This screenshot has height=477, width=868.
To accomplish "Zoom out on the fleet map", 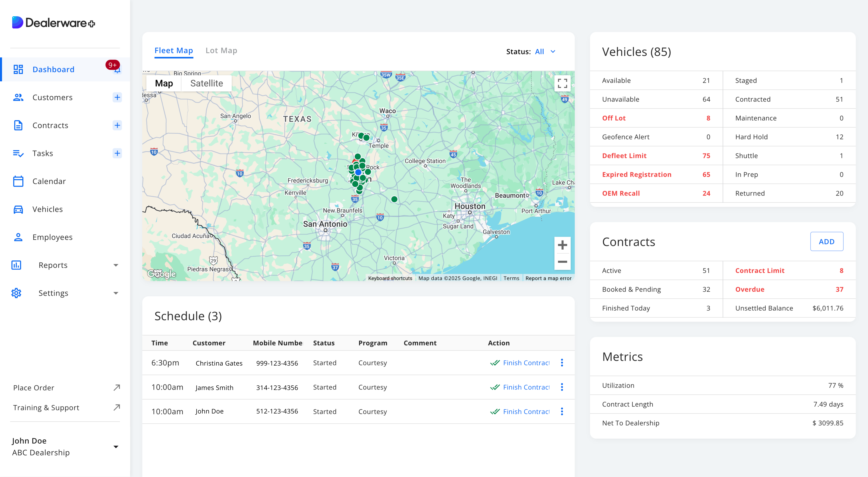I will point(562,262).
